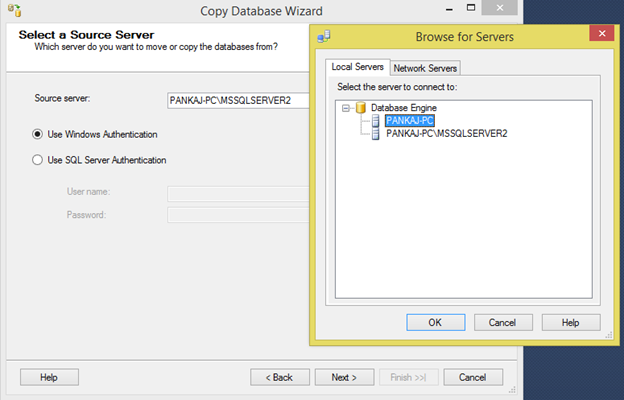Open Help in the Copy Database Wizard
Viewport: 624px width, 400px height.
point(49,377)
